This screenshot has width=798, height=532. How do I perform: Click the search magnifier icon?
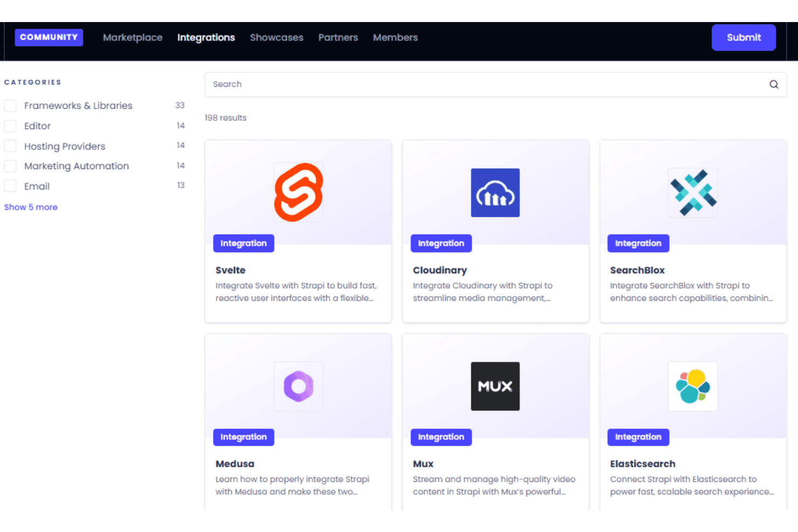point(774,84)
